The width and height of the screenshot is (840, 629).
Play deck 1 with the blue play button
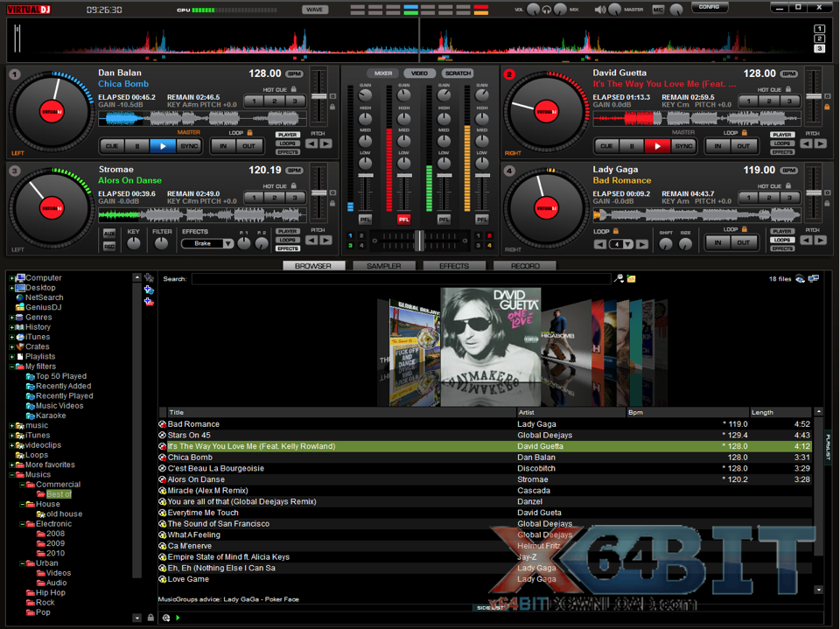[163, 146]
